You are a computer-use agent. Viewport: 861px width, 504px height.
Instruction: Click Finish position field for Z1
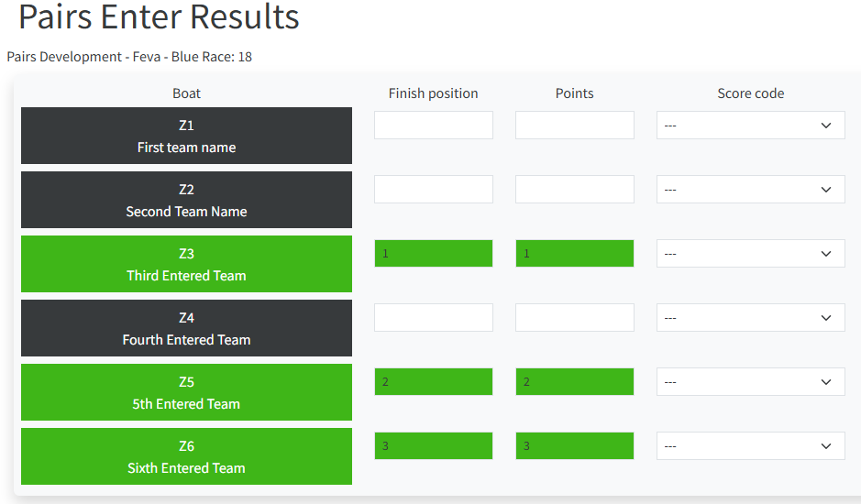point(434,126)
